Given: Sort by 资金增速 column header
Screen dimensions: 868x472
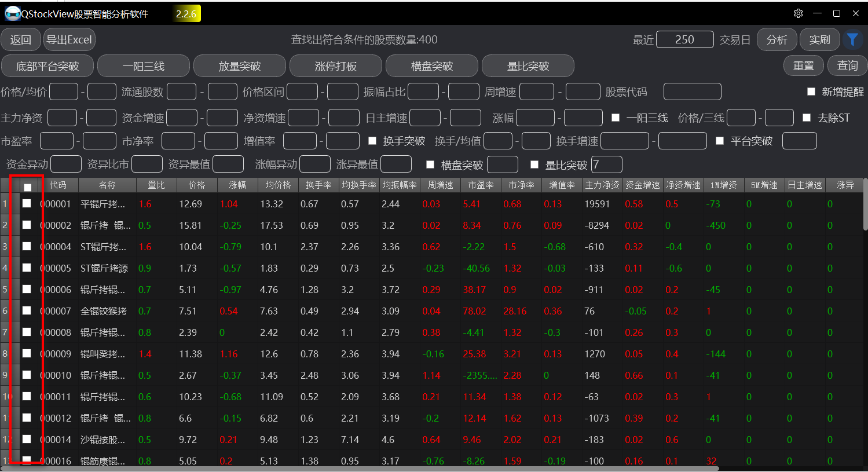Looking at the screenshot, I should coord(643,185).
